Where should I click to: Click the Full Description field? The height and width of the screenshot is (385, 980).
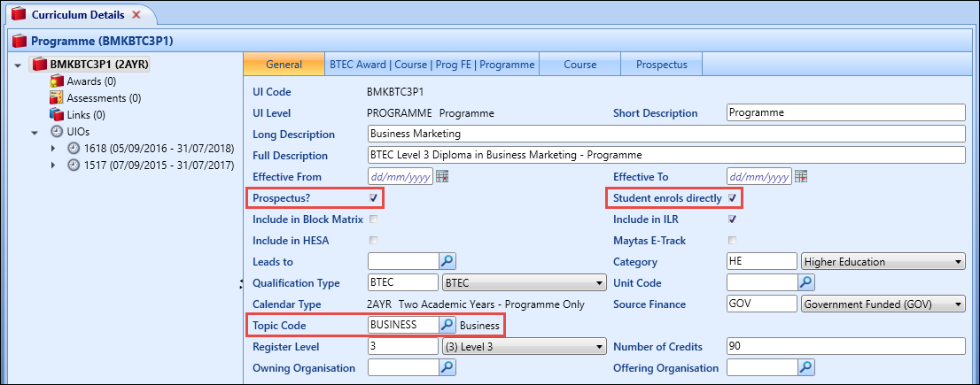(x=667, y=156)
